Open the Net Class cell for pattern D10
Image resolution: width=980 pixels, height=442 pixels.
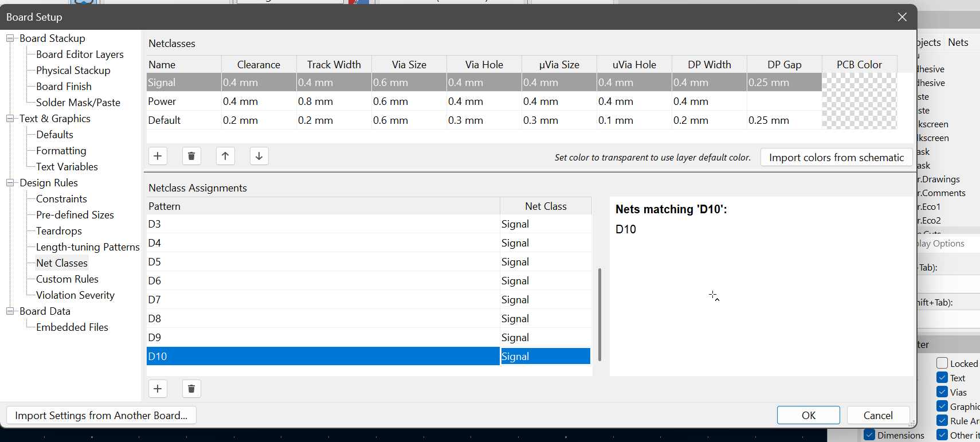[546, 357]
